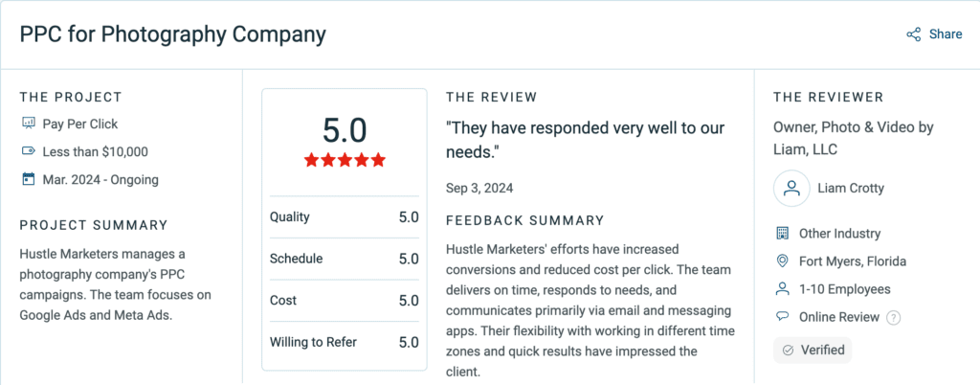Click the Online Review speech bubble icon
Viewport: 980px width, 385px height.
[x=782, y=317]
